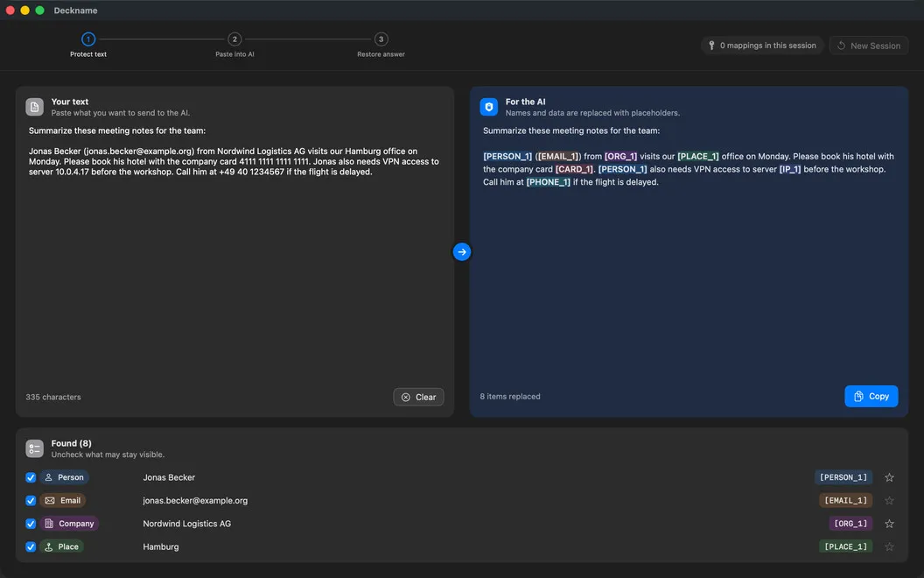
Task: Click the Found (8) heading
Action: (x=71, y=443)
